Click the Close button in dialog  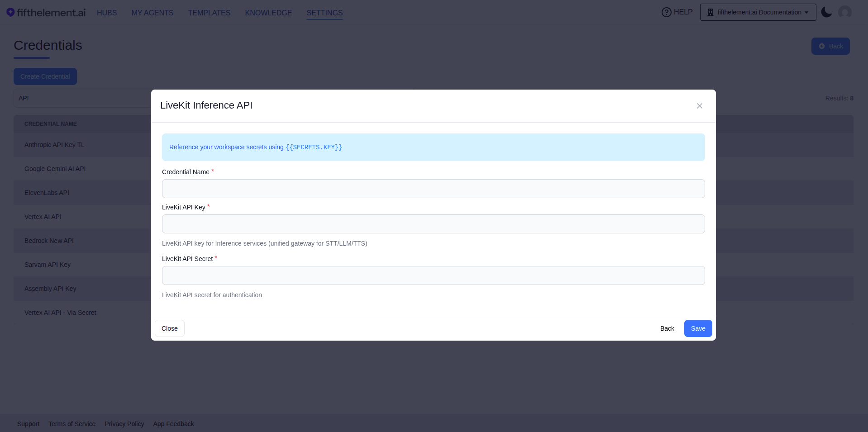click(170, 328)
